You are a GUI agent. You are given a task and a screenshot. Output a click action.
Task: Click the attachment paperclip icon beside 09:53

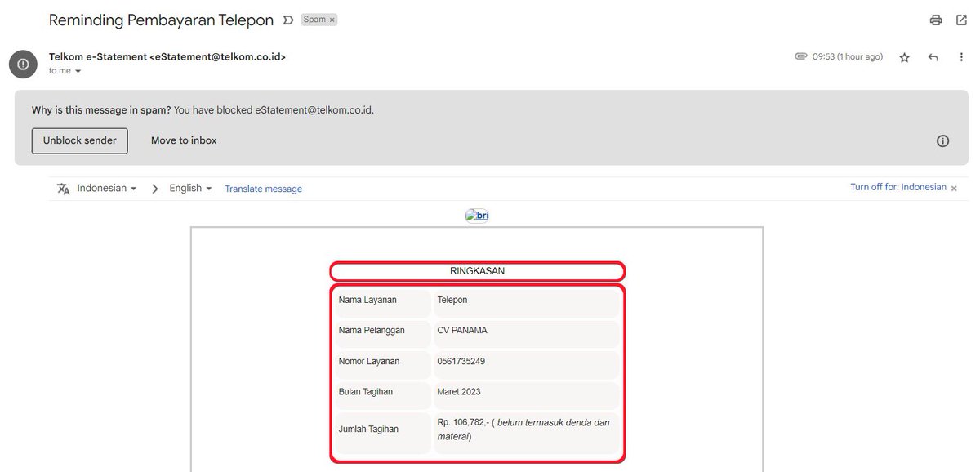pos(801,57)
